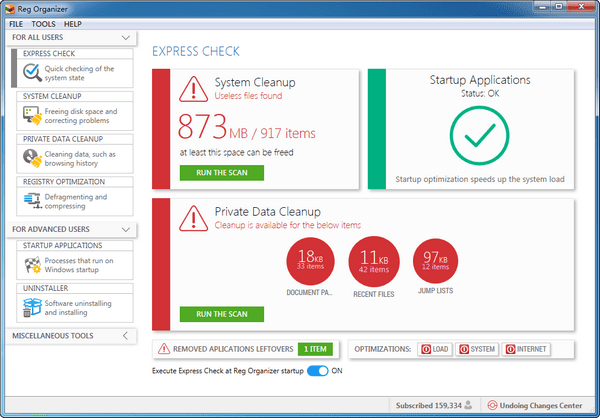Image resolution: width=600 pixels, height=418 pixels.
Task: Click the System Cleanup monitor brush icon
Action: (32, 115)
